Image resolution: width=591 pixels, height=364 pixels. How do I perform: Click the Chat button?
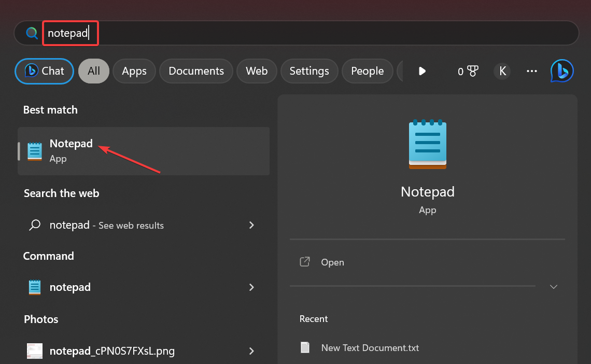click(45, 71)
